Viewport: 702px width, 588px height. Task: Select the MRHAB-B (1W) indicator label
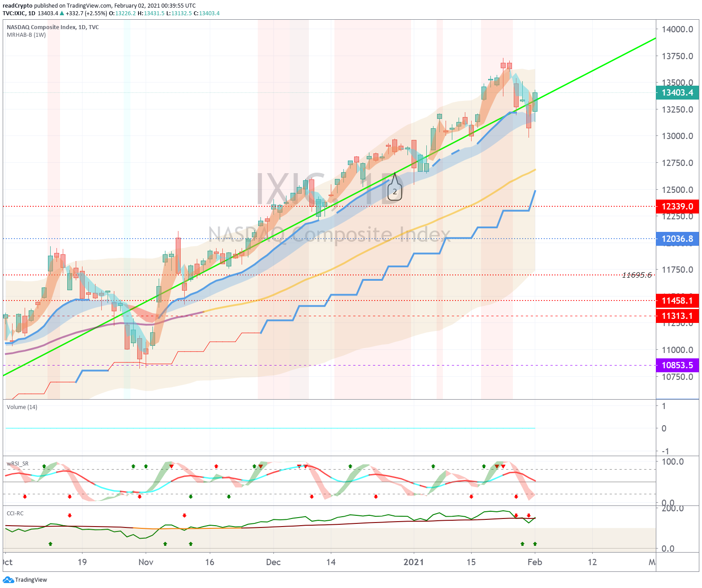pyautogui.click(x=26, y=35)
